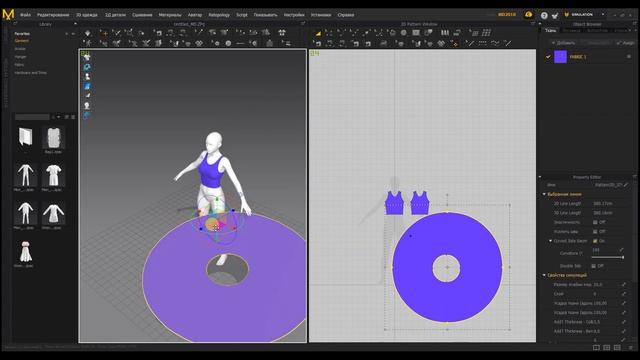Click the garment display icon at top of 3D viewport

pos(87,58)
